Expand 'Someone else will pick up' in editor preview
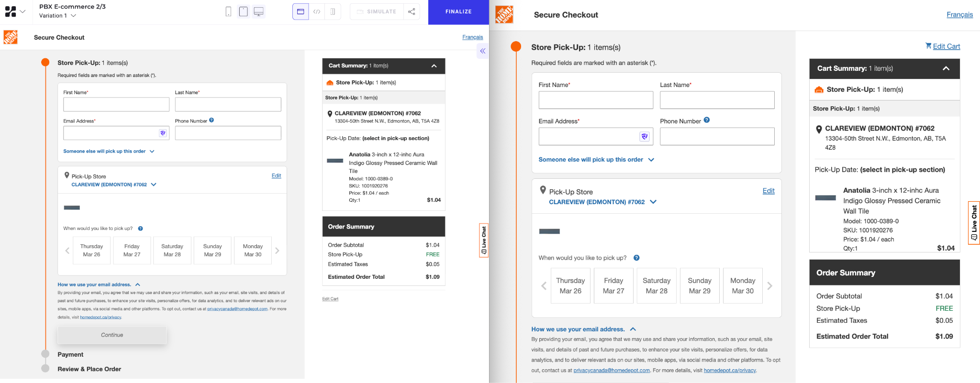Image resolution: width=980 pixels, height=383 pixels. click(x=109, y=151)
